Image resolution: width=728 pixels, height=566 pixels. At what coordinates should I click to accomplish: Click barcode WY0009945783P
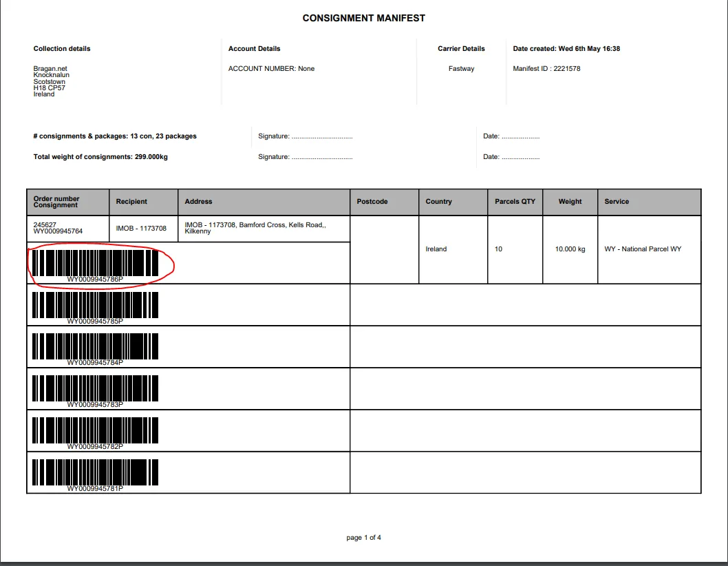tap(95, 391)
